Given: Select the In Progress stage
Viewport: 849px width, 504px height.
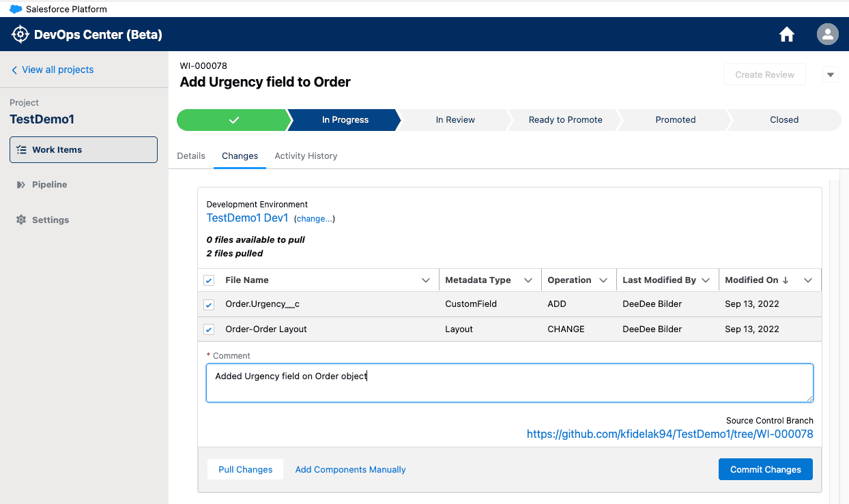Looking at the screenshot, I should 345,120.
